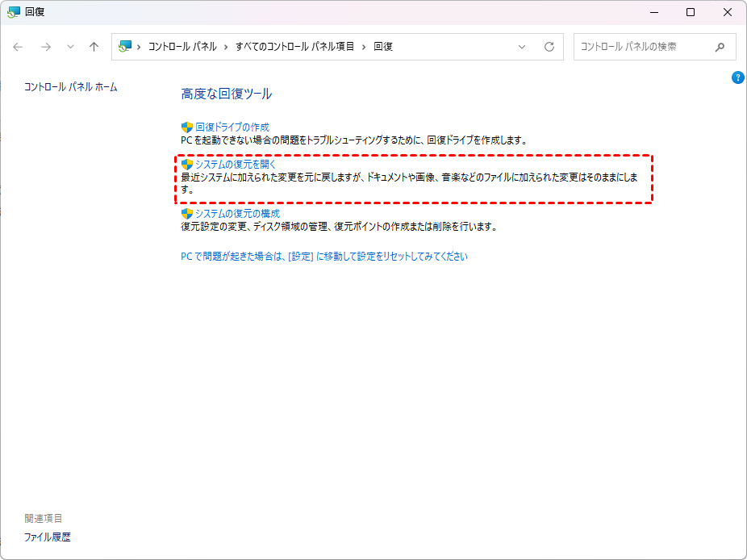Expand chevron right after コントロール パネル breadcrumb

pos(226,47)
